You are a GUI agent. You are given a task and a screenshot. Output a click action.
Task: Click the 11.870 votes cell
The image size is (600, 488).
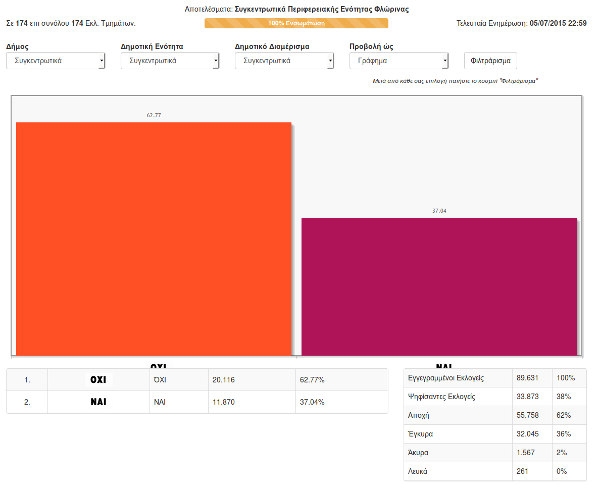click(222, 401)
